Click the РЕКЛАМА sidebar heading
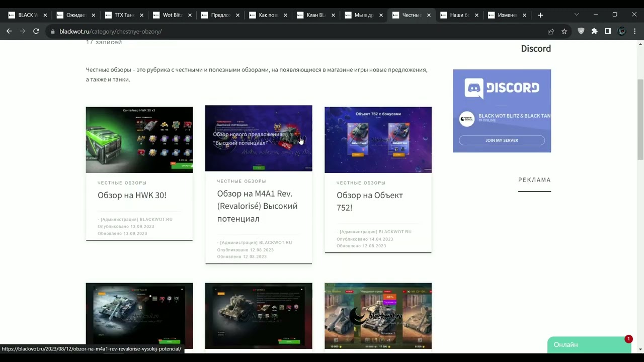644x362 pixels. 534,180
